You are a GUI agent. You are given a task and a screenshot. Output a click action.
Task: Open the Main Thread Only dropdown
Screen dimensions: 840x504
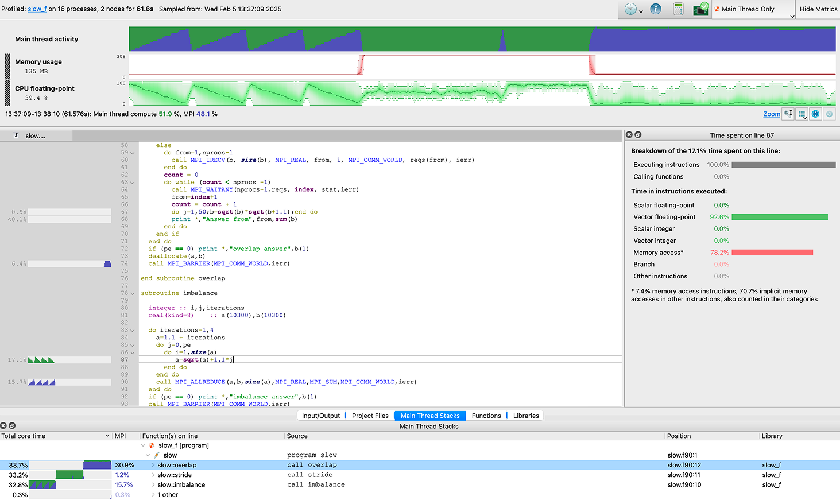click(753, 9)
